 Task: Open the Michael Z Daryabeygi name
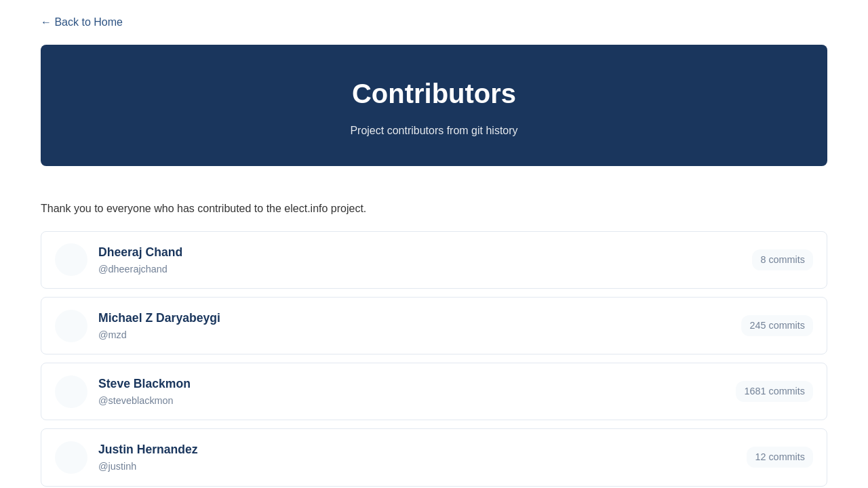[159, 318]
